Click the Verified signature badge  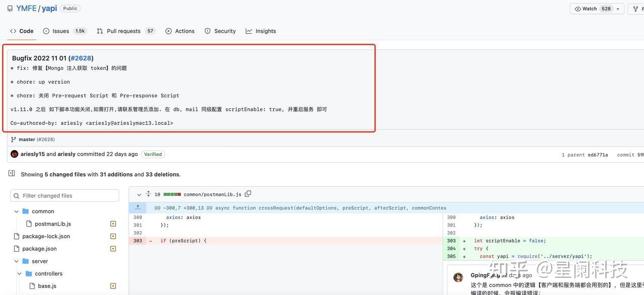(x=153, y=155)
